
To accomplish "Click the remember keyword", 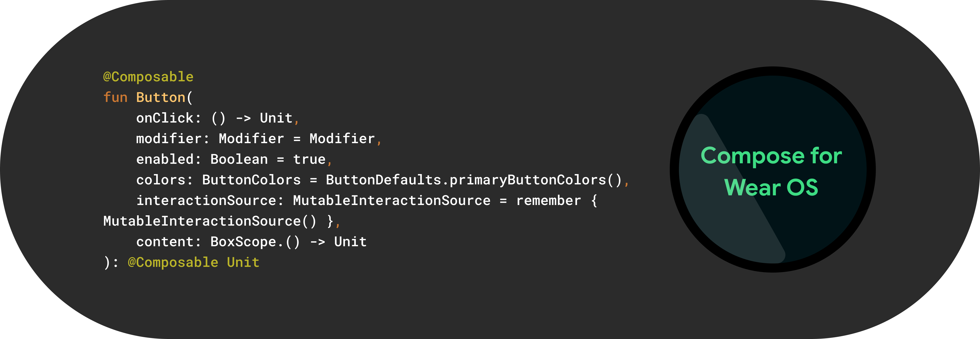I will (548, 200).
